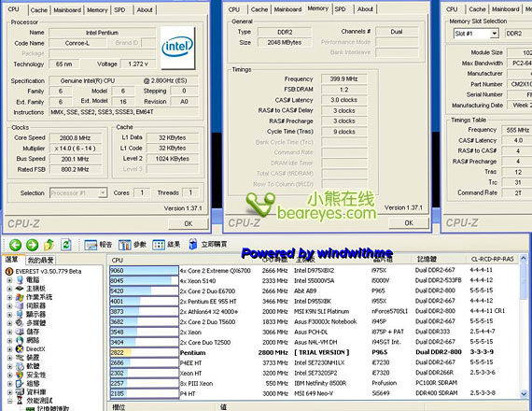This screenshot has height=411, width=532.
Task: Click the Intel logo in CPU-Z
Action: click(177, 48)
